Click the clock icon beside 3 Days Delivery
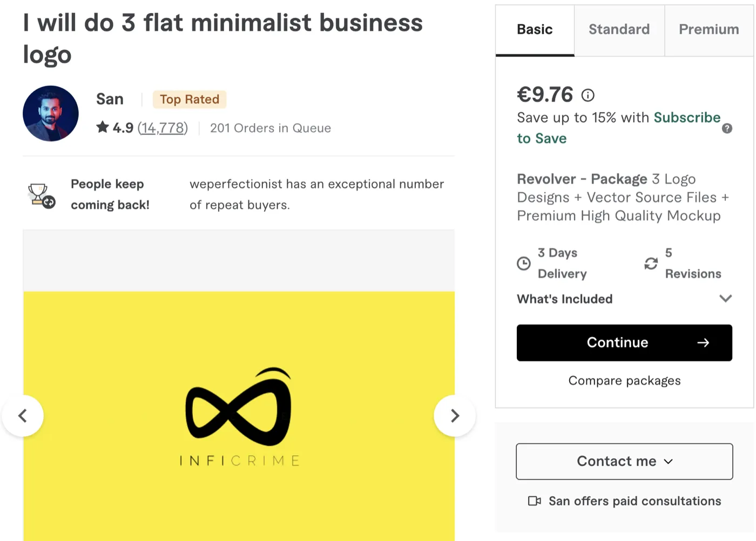Viewport: 756px width, 541px height. tap(523, 263)
